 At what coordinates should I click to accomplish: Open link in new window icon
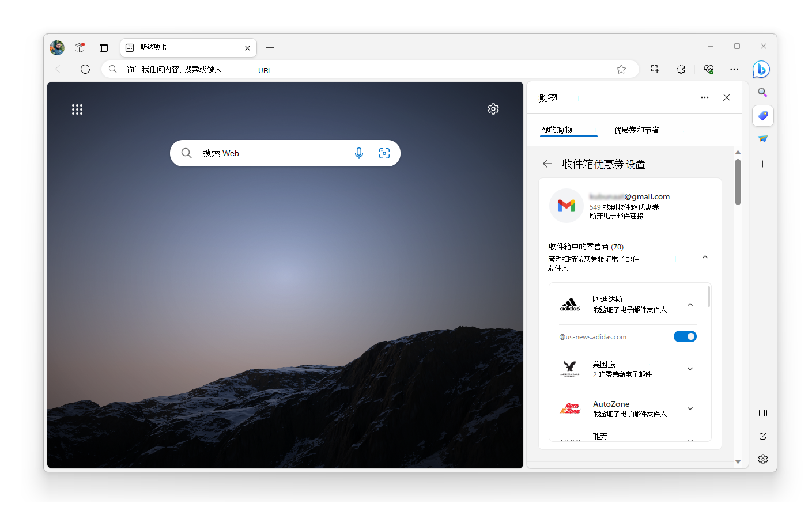(763, 436)
